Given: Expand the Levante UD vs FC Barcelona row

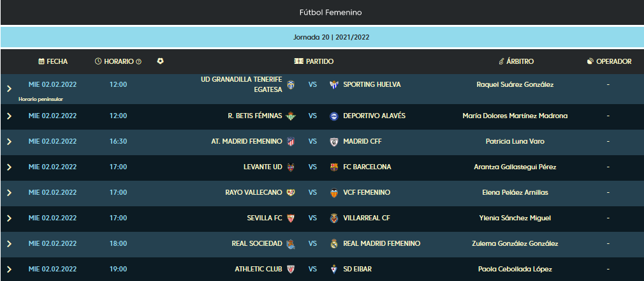Looking at the screenshot, I should point(9,167).
